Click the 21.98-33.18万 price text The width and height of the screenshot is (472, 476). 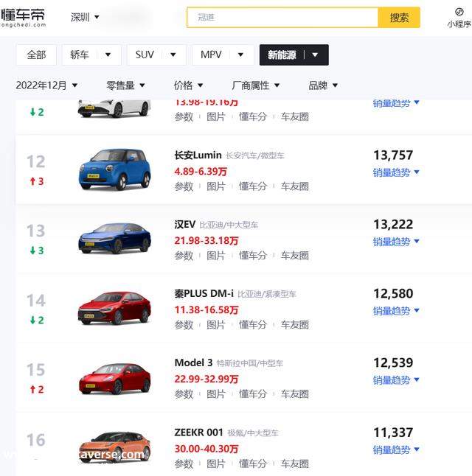pos(206,241)
